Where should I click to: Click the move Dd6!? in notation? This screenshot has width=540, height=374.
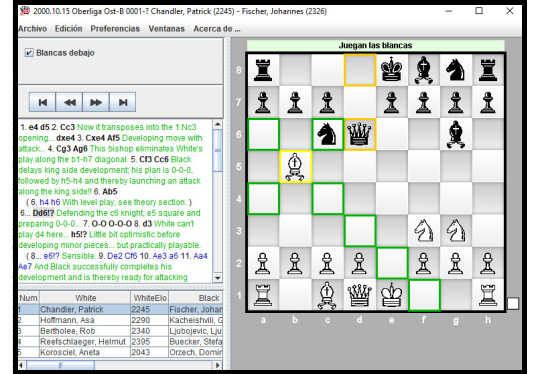click(43, 213)
